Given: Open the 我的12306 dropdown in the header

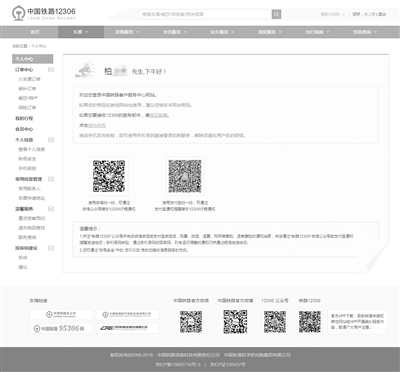Looking at the screenshot, I should (332, 14).
